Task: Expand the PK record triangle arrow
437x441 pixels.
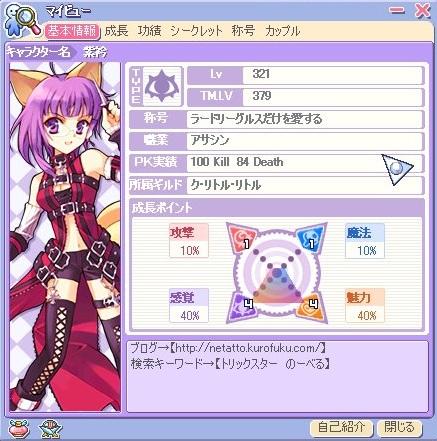Action: click(397, 169)
